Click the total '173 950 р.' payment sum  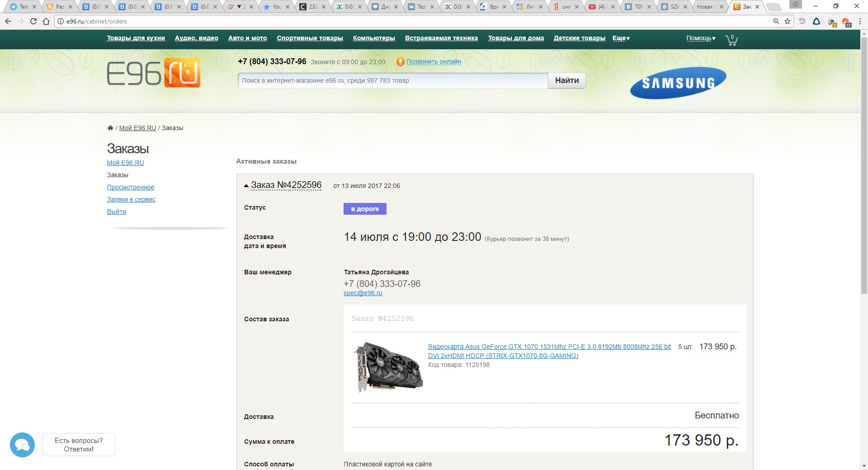[x=701, y=440]
